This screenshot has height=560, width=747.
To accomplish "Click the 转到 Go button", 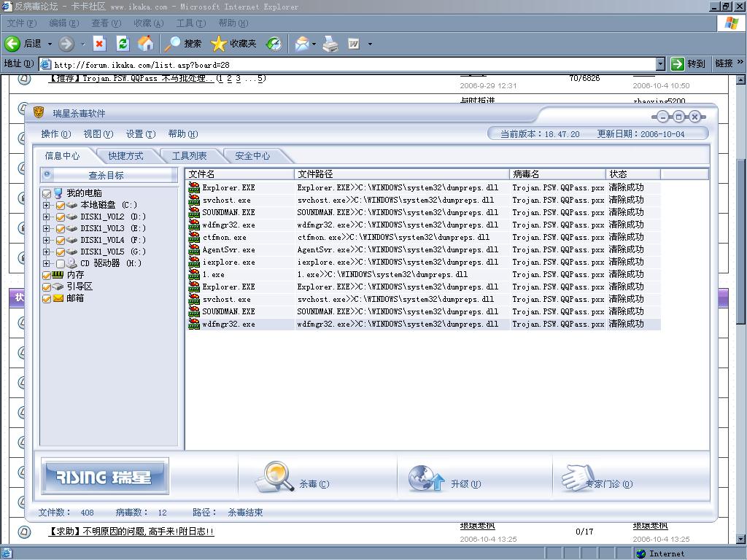I will point(688,63).
